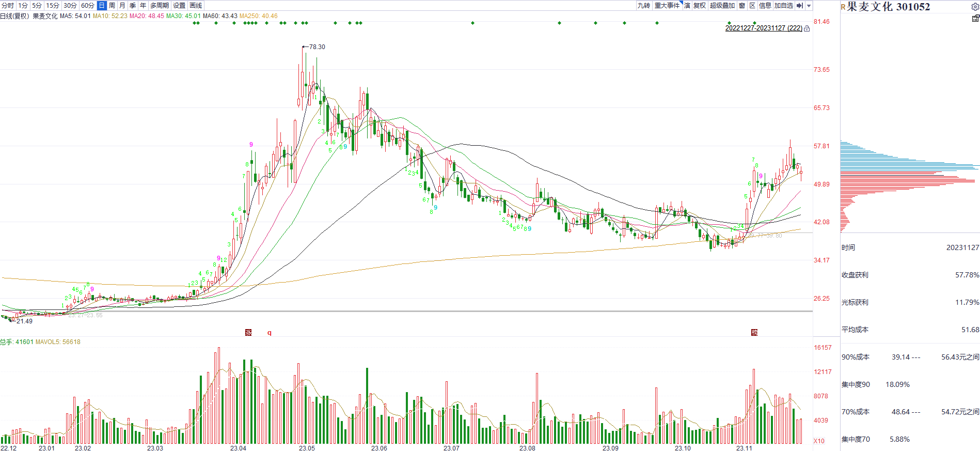Click the 集中度90 18.09% value
Viewport: 980px width, 451px height.
[898, 385]
